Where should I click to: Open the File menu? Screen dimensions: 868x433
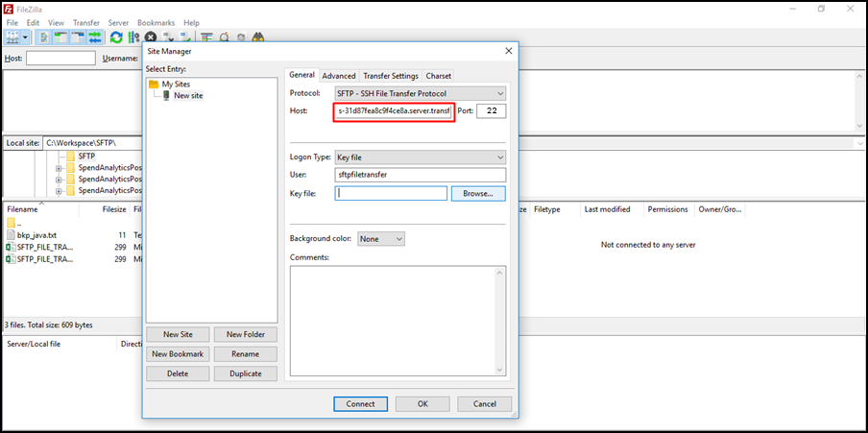pyautogui.click(x=12, y=23)
